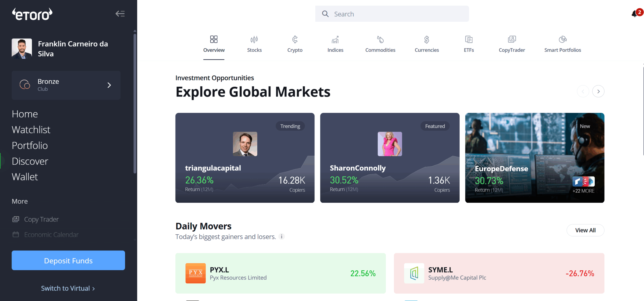Open PYX.L logo icon
The width and height of the screenshot is (644, 301).
tap(195, 273)
